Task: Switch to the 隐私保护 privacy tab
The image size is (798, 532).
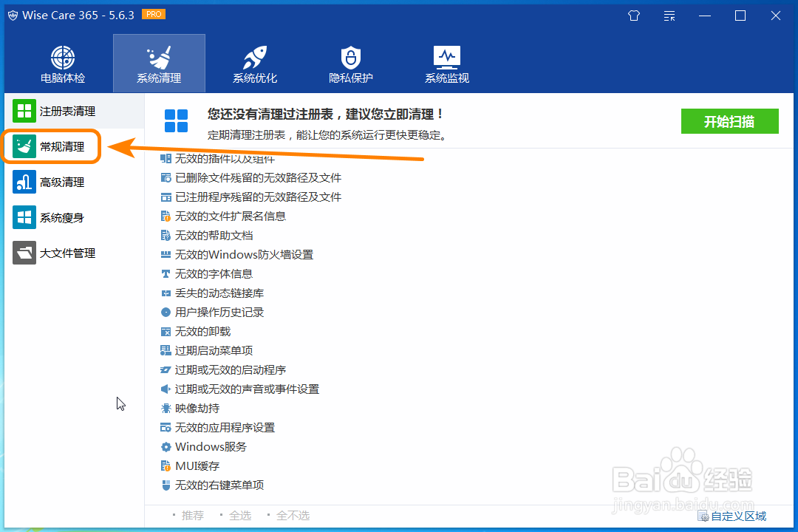Action: pos(350,63)
